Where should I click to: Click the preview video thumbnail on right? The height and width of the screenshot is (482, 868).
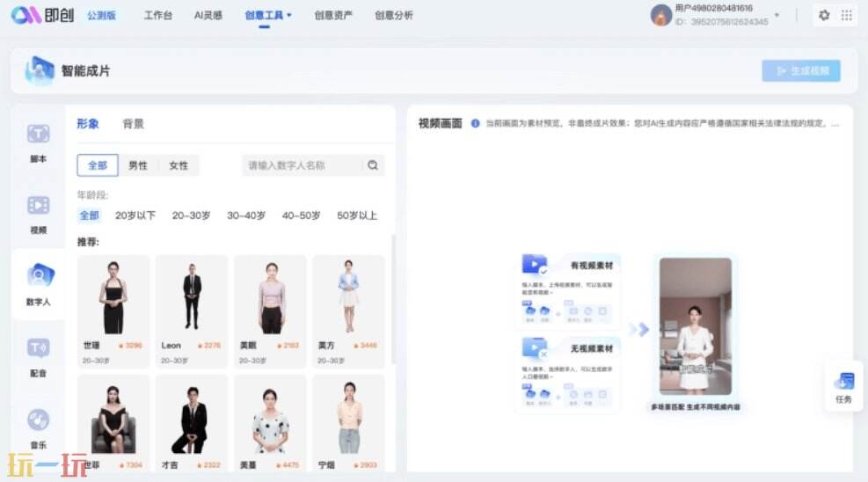[696, 326]
